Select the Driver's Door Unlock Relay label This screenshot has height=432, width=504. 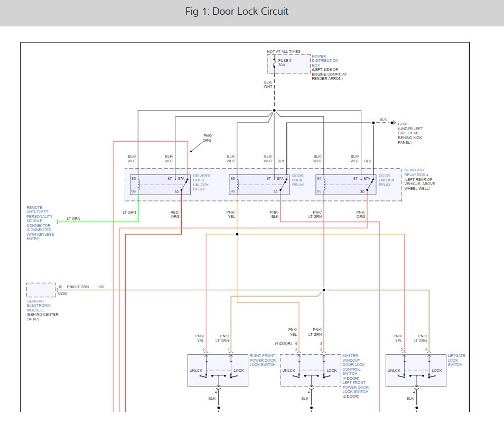point(201,182)
